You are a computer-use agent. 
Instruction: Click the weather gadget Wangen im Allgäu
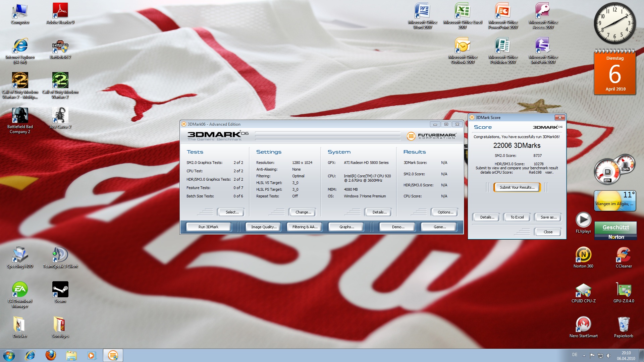(615, 201)
